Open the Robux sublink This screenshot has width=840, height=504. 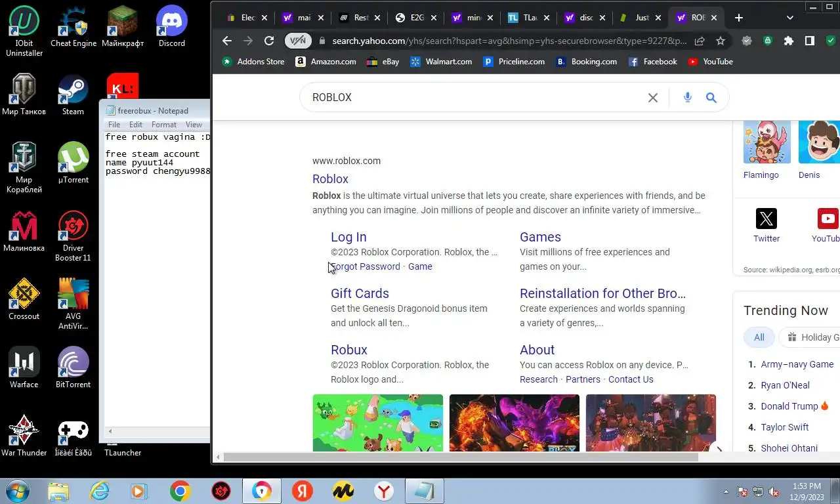[x=349, y=350]
